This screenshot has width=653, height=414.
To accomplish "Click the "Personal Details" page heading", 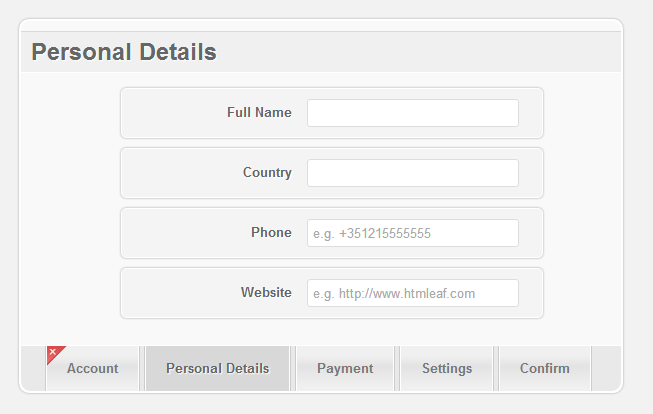I will tap(124, 52).
